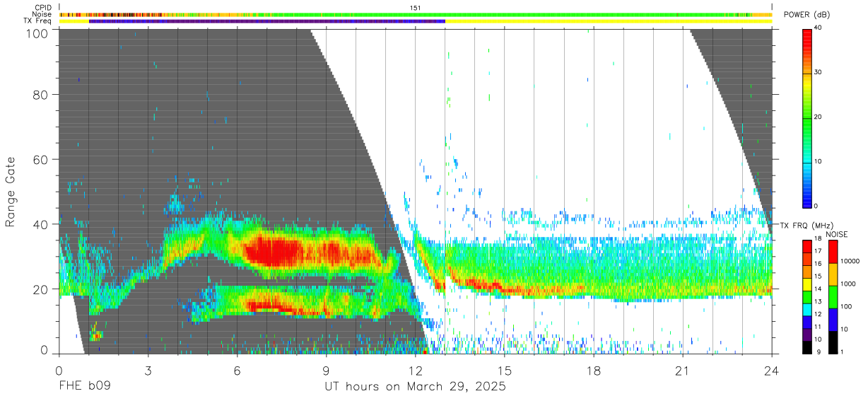Click the NOISE colorbar
Viewport: 868px width, 401px height.
pos(833,296)
